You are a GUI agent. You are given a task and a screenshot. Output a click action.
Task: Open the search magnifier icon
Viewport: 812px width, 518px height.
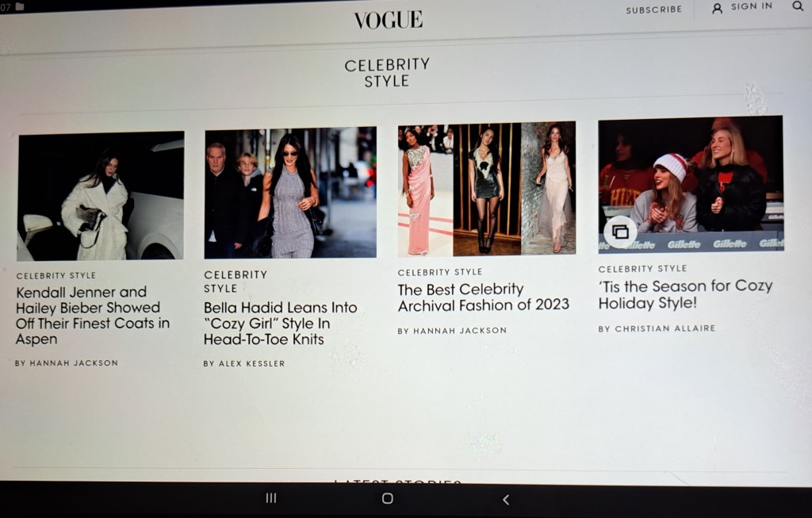[797, 6]
